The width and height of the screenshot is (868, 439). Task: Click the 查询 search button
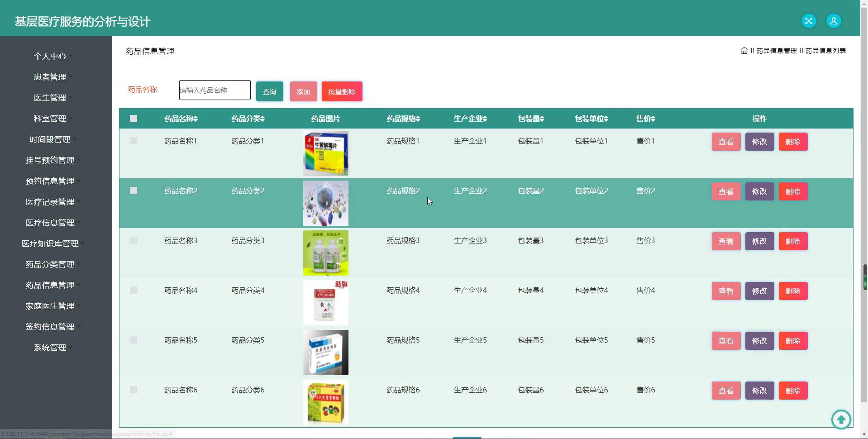click(x=270, y=91)
